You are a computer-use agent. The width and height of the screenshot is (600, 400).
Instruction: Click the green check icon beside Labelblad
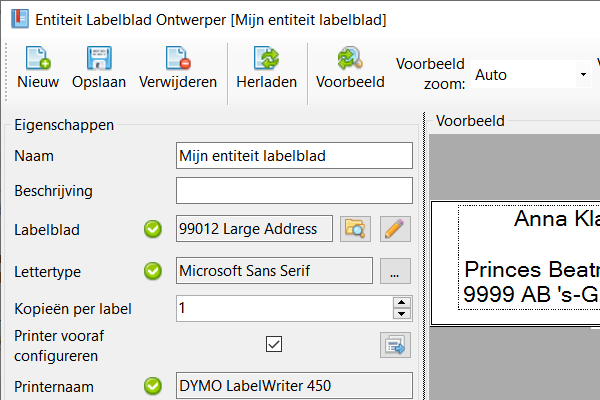click(153, 230)
